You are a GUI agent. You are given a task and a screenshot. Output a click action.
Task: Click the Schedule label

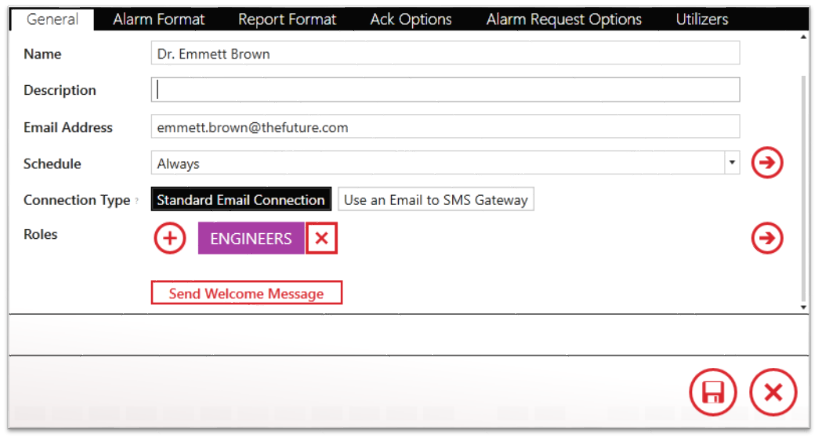click(52, 164)
